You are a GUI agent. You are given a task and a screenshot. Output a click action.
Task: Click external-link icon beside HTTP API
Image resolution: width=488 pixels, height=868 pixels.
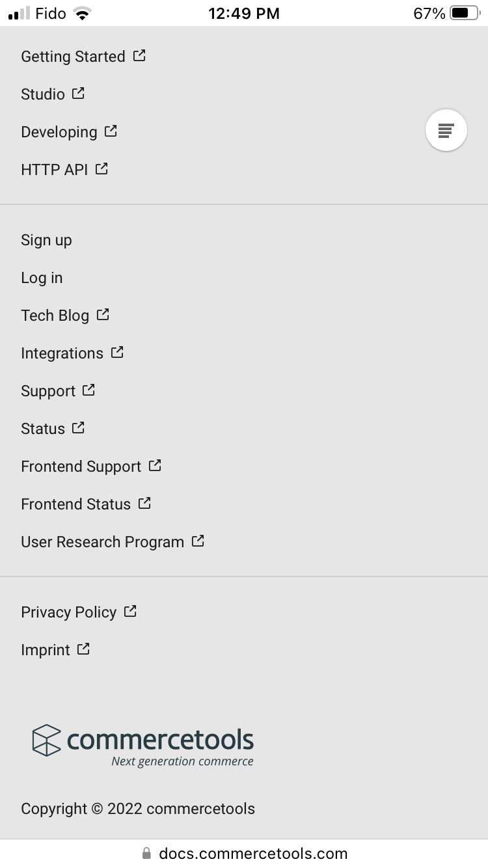tap(102, 169)
